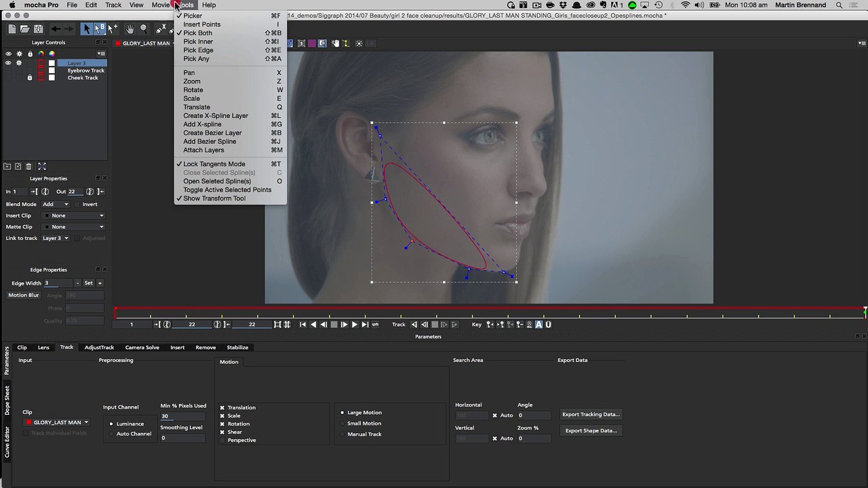Viewport: 868px width, 488px height.
Task: Click the set Out point icon
Action: point(100,191)
